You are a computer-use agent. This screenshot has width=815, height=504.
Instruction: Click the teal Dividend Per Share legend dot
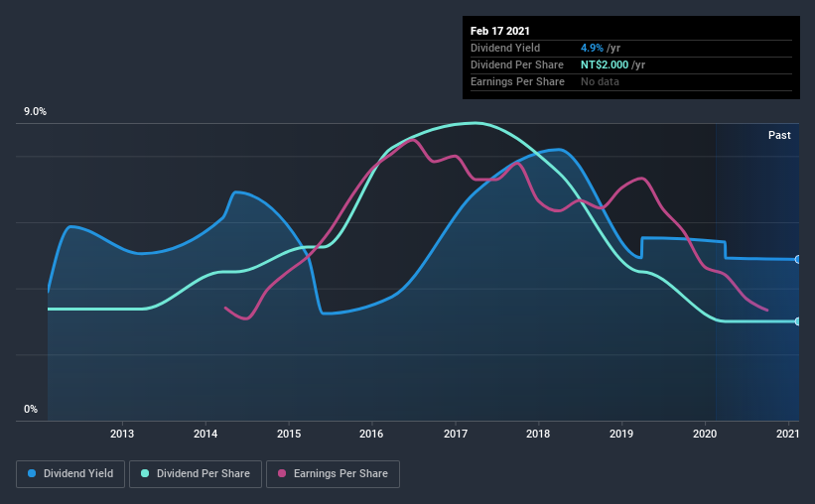[145, 473]
